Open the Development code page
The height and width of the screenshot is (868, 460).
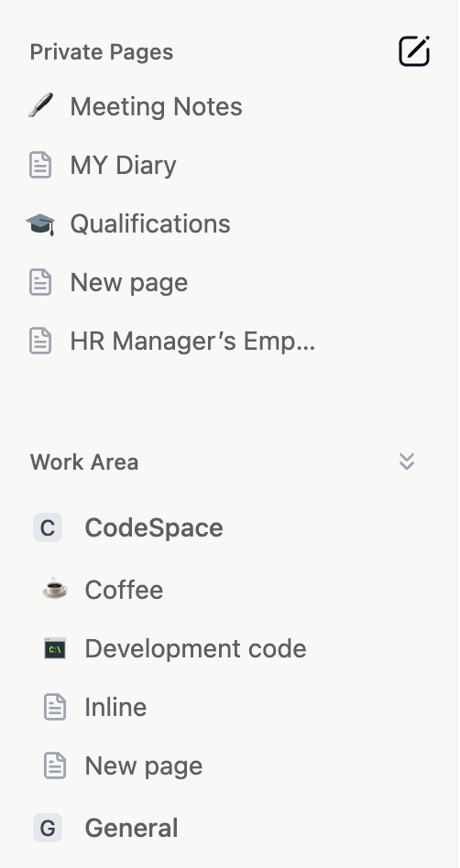pos(195,648)
